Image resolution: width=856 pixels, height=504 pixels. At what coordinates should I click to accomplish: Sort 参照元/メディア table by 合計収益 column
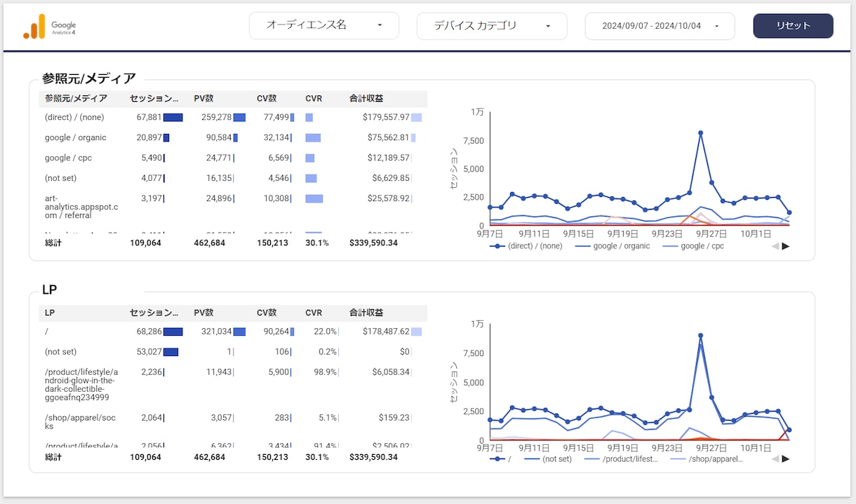366,99
